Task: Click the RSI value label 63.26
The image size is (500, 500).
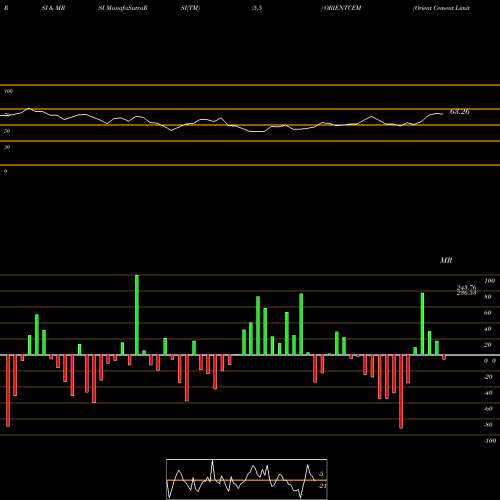Action: coord(460,112)
